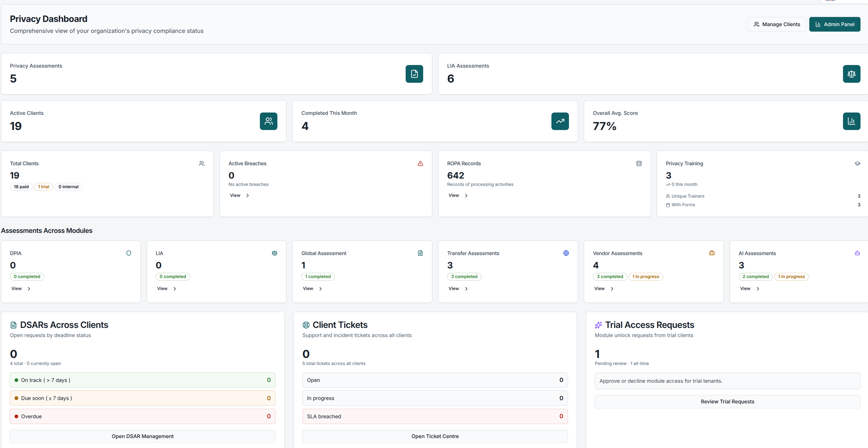868x448 pixels.
Task: Click the Privacy Assessments document-check icon
Action: (414, 74)
